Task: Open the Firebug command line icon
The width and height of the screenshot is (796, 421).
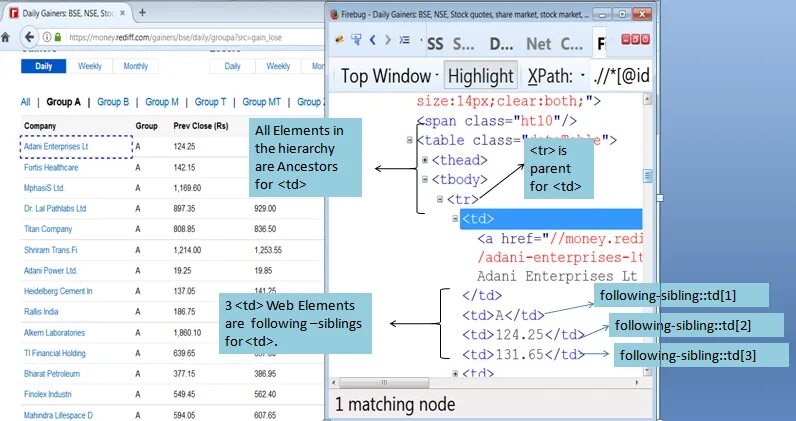Action: tap(405, 39)
